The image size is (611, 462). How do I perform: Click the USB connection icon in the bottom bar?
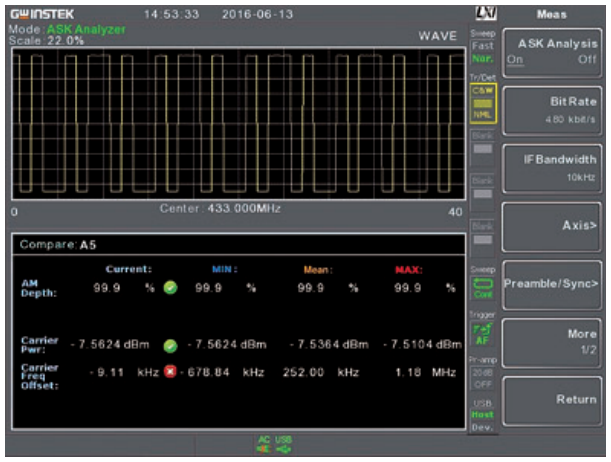(x=283, y=444)
